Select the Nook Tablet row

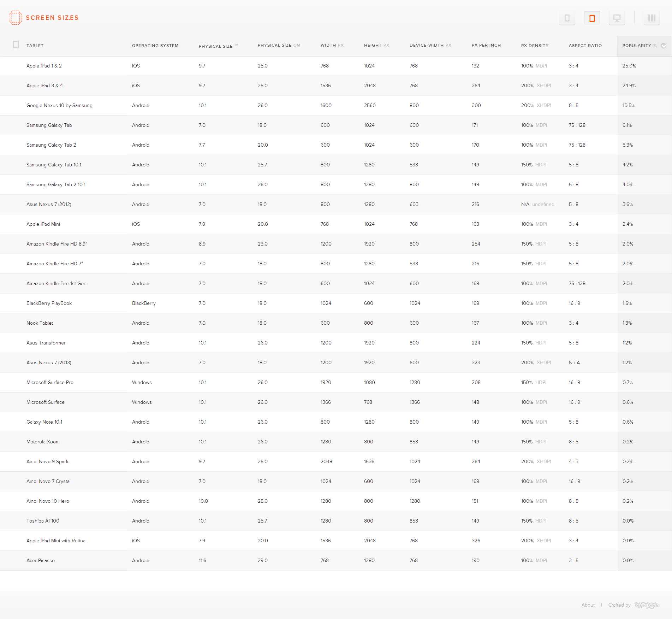(336, 323)
